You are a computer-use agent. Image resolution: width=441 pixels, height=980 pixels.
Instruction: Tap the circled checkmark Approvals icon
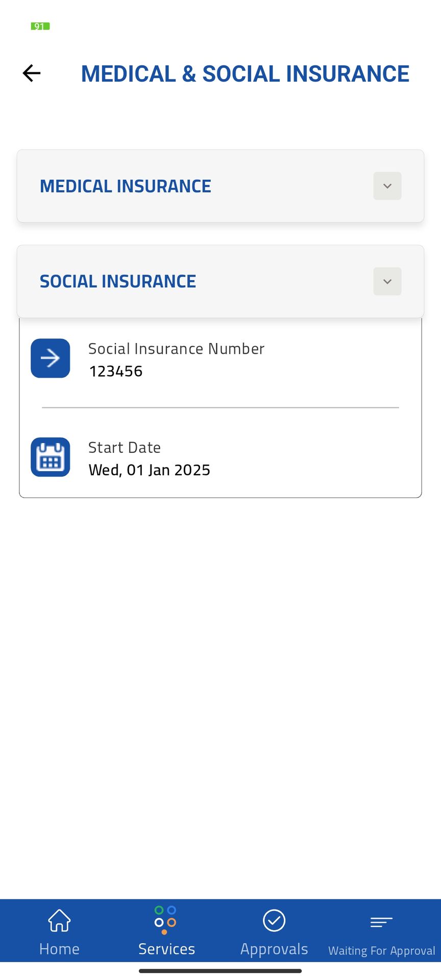click(x=274, y=921)
